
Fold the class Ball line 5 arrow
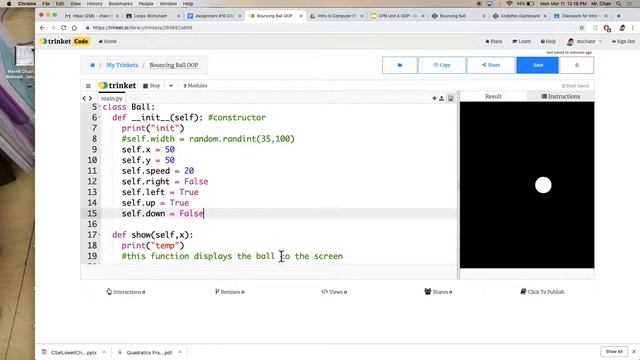[x=100, y=107]
